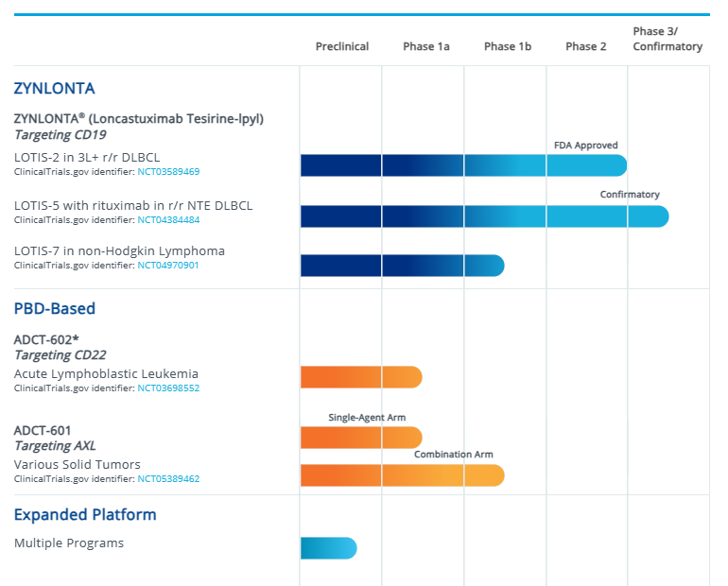Select LOTIS-7 in non-Hodgkin Lymphoma text
Image resolution: width=728 pixels, height=586 pixels.
coord(119,251)
